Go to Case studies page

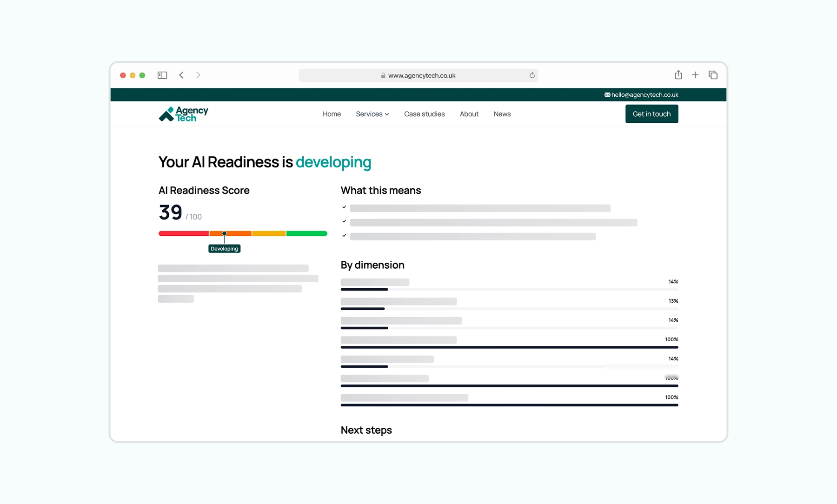[424, 114]
